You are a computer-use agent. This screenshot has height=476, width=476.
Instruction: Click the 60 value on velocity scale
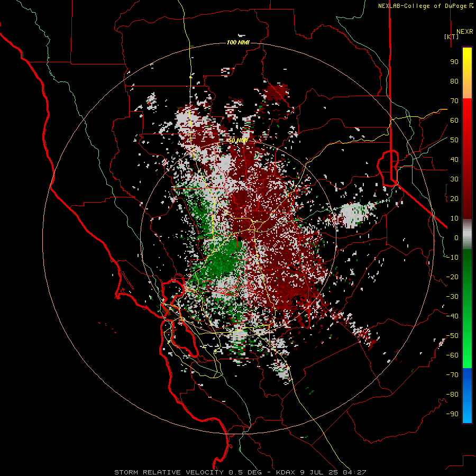(x=454, y=121)
